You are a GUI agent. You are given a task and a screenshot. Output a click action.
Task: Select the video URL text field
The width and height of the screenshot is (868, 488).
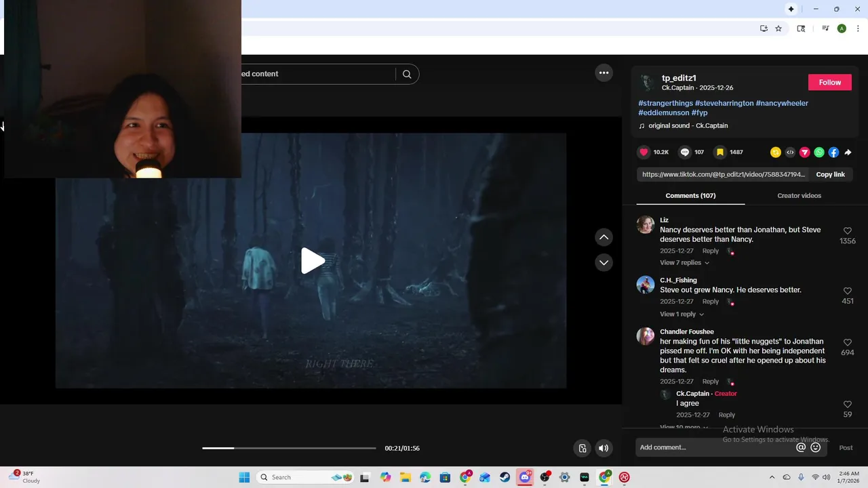pyautogui.click(x=722, y=174)
